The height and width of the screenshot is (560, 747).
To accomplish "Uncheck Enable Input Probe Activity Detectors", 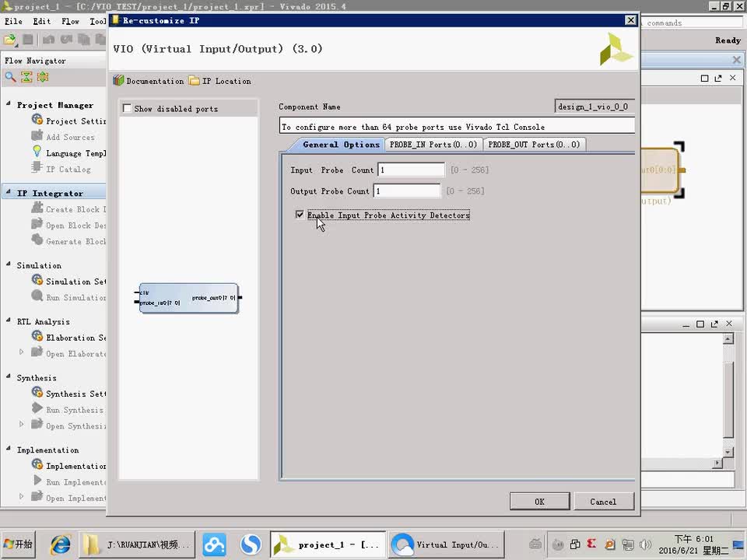I will (300, 215).
